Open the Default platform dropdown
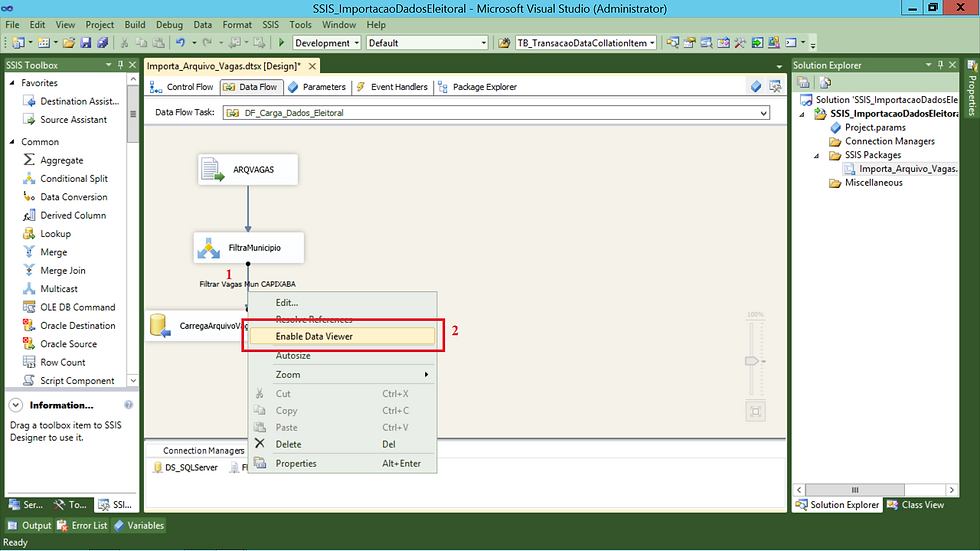This screenshot has height=551, width=980. [484, 42]
